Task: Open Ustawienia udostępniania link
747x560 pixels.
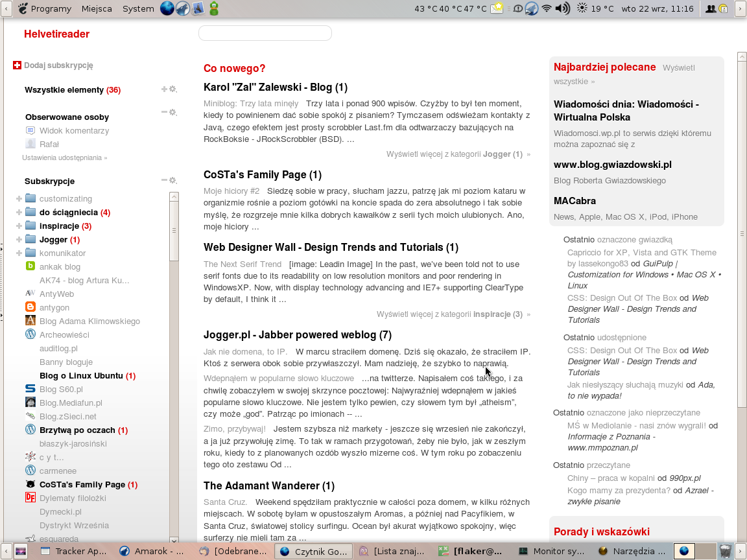Action: pyautogui.click(x=64, y=157)
